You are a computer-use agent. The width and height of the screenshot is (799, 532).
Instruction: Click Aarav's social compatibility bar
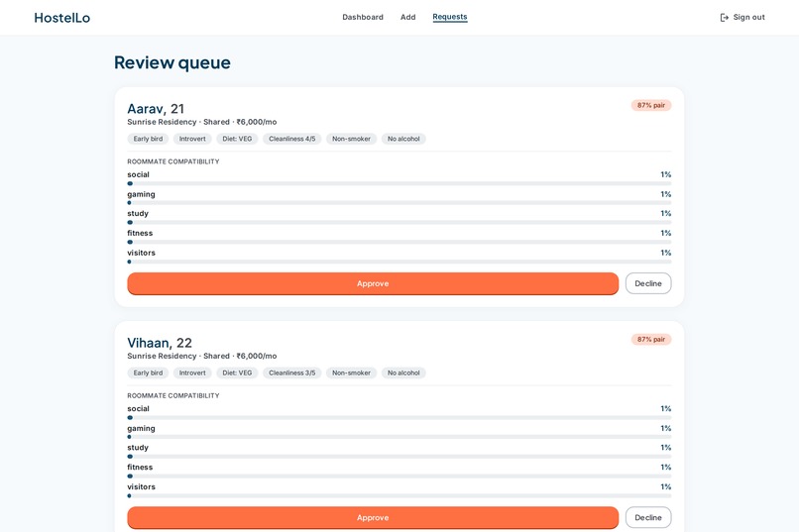click(399, 183)
